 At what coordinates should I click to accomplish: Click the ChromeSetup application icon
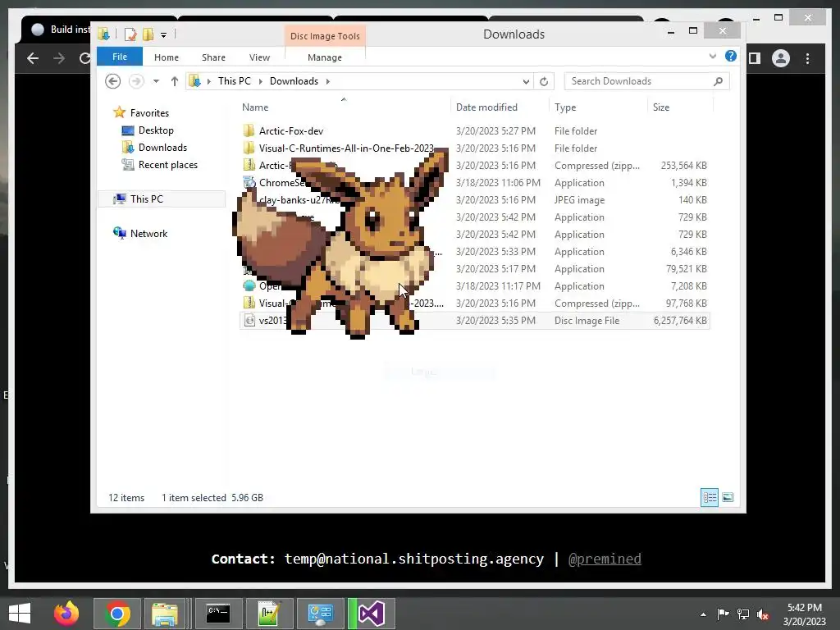tap(249, 182)
